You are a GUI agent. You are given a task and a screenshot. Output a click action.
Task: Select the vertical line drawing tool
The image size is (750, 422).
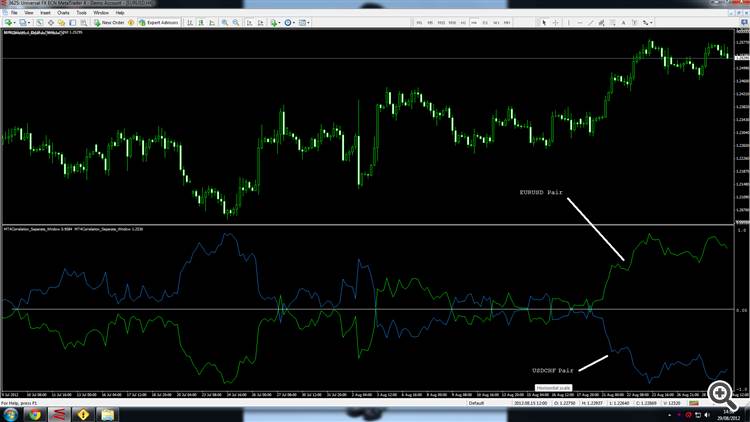(569, 22)
